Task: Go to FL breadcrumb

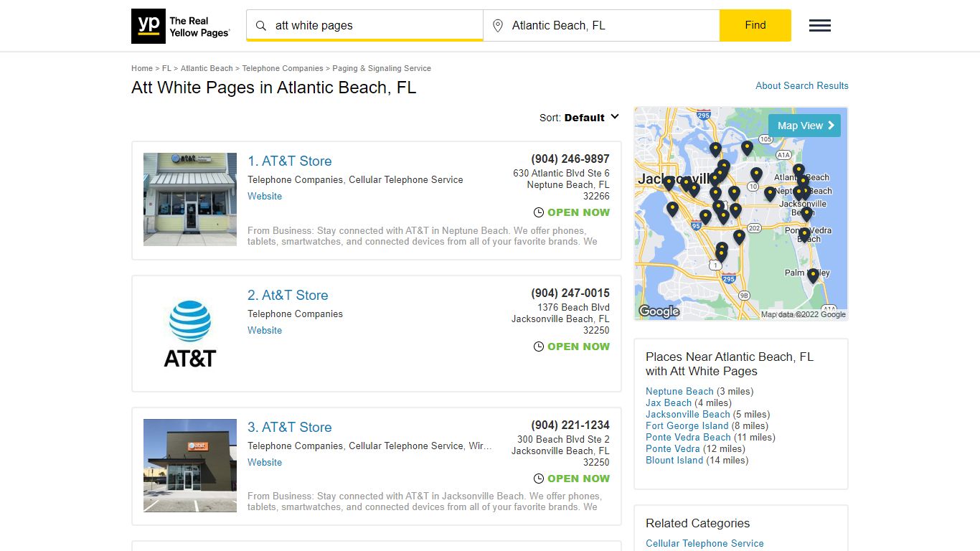Action: click(166, 68)
